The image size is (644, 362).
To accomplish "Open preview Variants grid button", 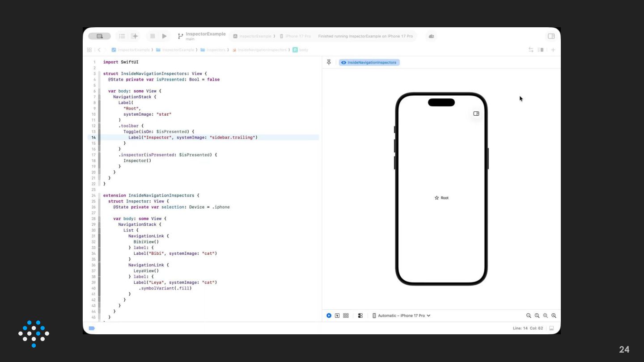I will pos(346,316).
